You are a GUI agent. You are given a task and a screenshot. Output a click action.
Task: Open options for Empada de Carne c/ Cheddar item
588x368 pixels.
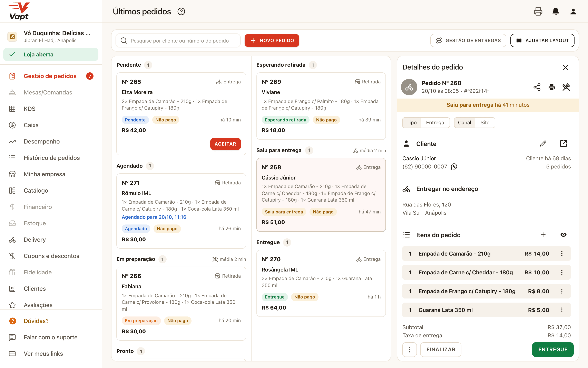pos(562,272)
